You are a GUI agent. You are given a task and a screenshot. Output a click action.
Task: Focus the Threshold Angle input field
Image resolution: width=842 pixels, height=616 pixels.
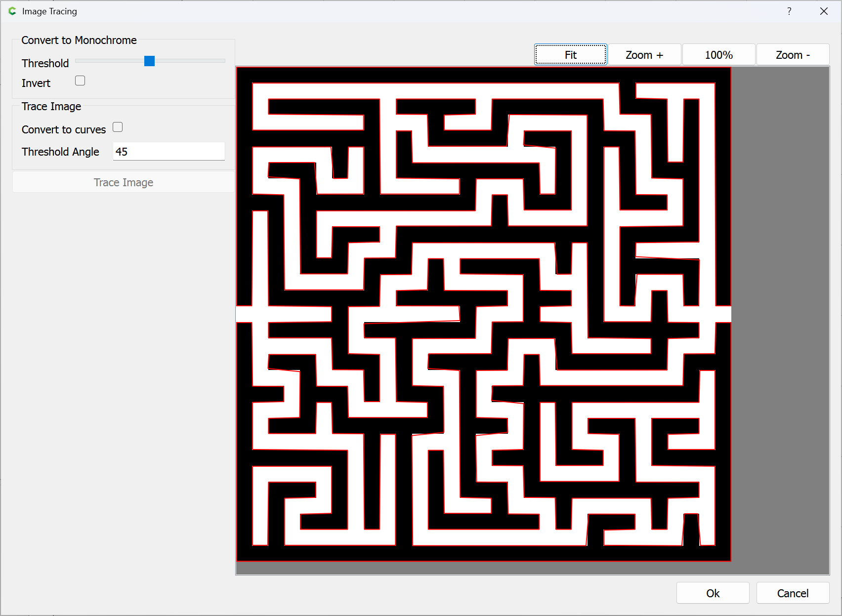[169, 152]
